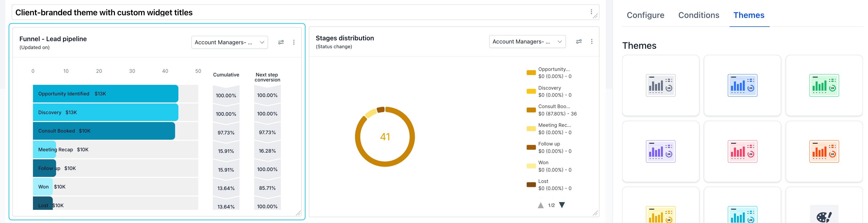Open filter settings on Funnel widget
The width and height of the screenshot is (868, 223).
pyautogui.click(x=281, y=42)
